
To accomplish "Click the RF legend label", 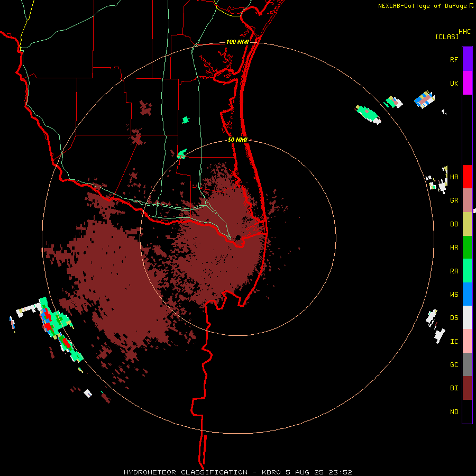I will click(x=454, y=60).
